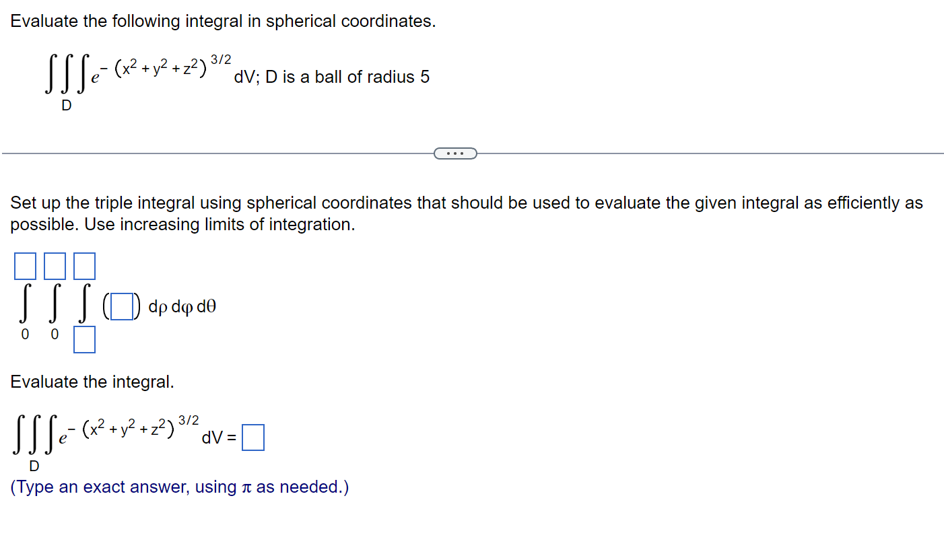
Task: Select the dρ dφ dθ differential text
Action: (182, 305)
